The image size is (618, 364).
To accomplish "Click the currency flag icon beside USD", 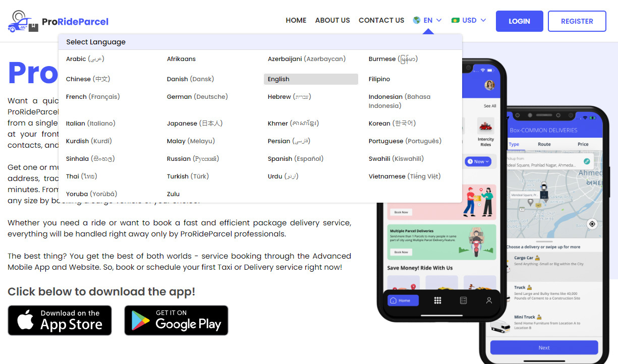I will (x=455, y=20).
